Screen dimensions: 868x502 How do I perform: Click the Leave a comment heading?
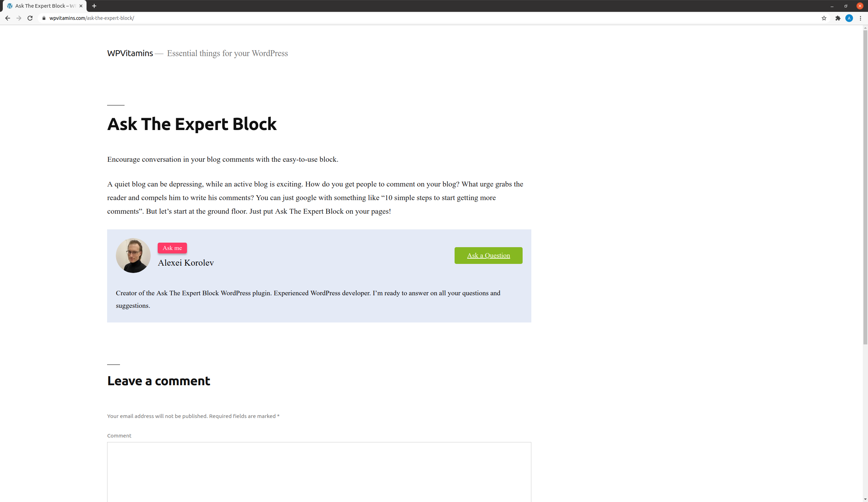[159, 381]
